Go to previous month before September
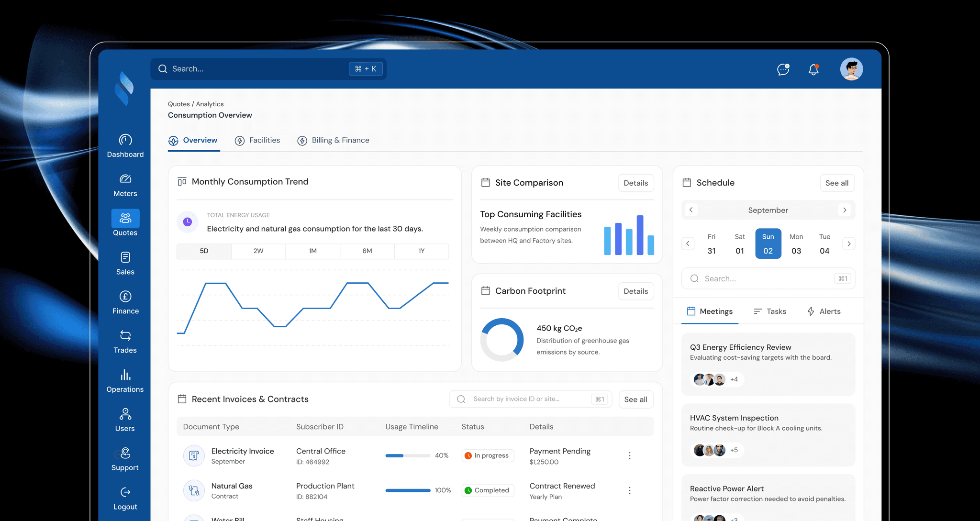 click(691, 210)
